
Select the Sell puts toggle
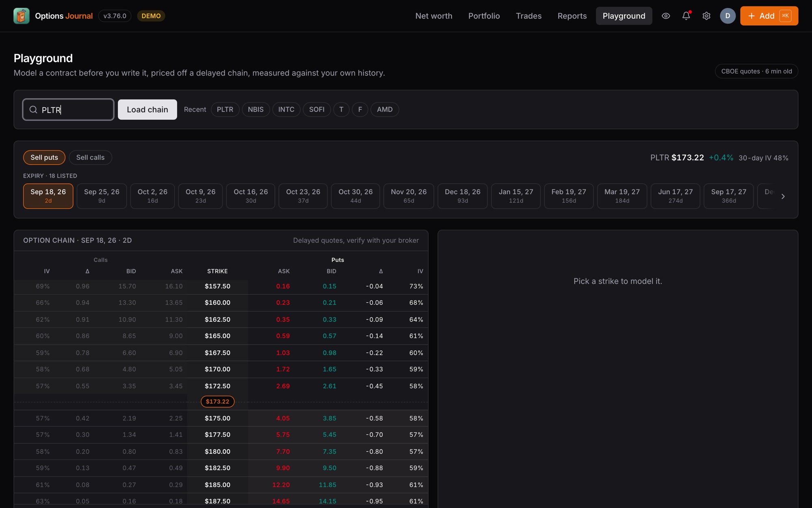point(44,158)
